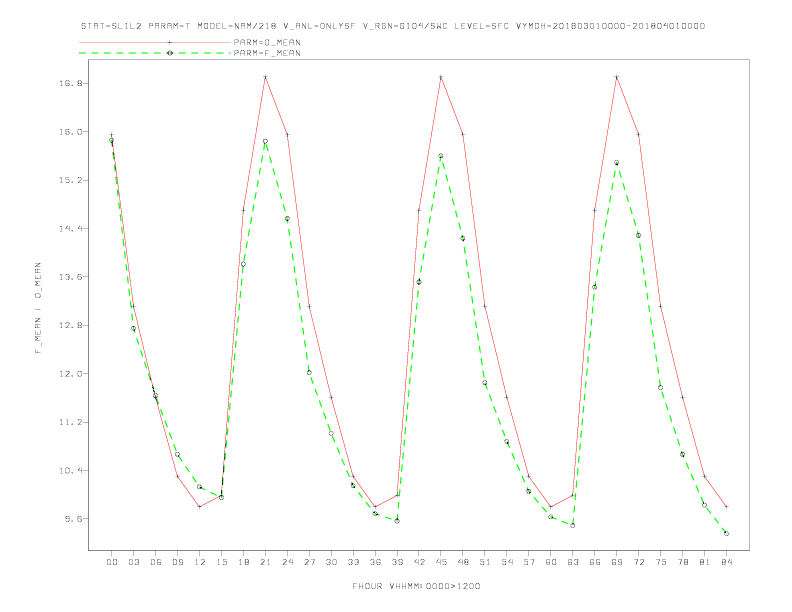Click the red O_MEAN peak marker at hour 21

click(x=265, y=77)
